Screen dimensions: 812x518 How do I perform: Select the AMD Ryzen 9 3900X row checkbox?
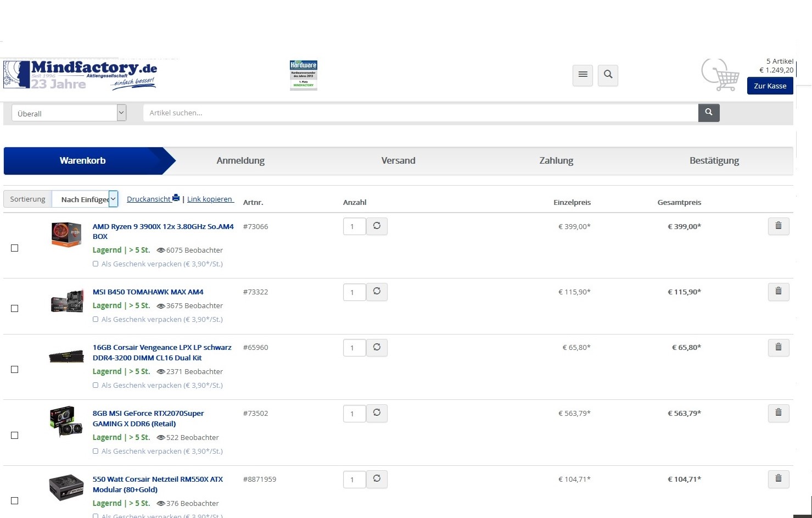click(15, 248)
